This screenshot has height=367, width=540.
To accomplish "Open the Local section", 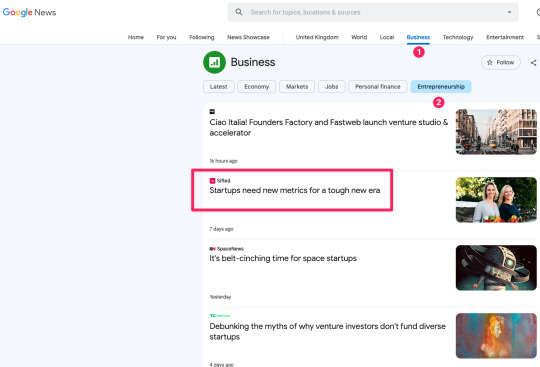I will click(x=387, y=37).
